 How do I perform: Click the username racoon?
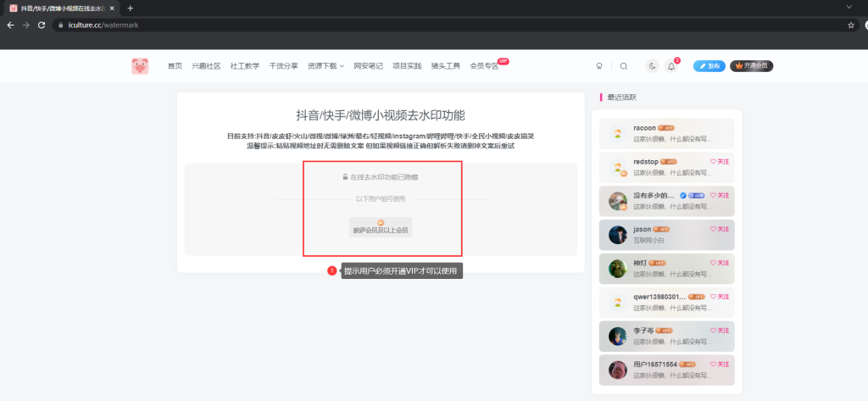point(644,127)
